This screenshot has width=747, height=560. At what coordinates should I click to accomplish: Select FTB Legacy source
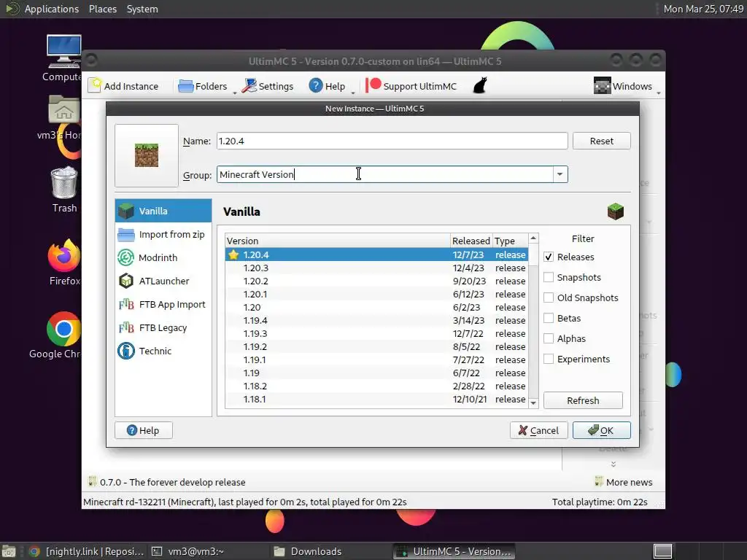tap(163, 327)
